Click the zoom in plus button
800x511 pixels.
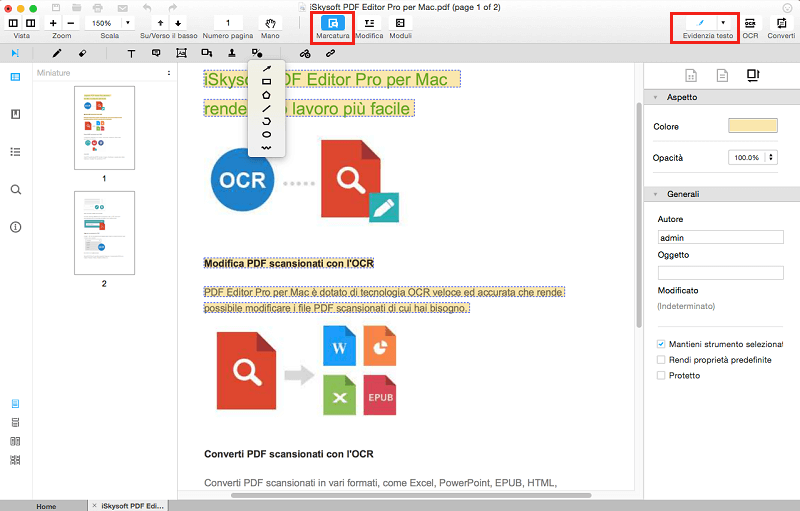click(x=53, y=23)
